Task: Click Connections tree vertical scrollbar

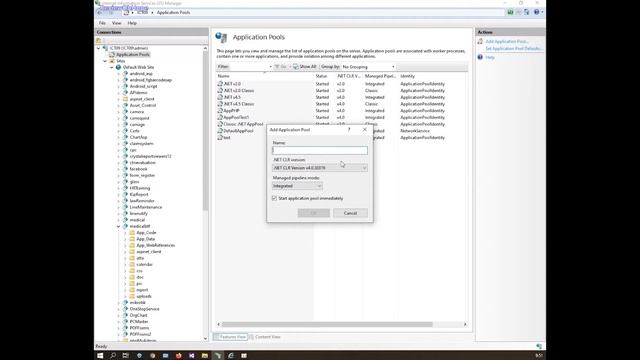Action: (205, 131)
